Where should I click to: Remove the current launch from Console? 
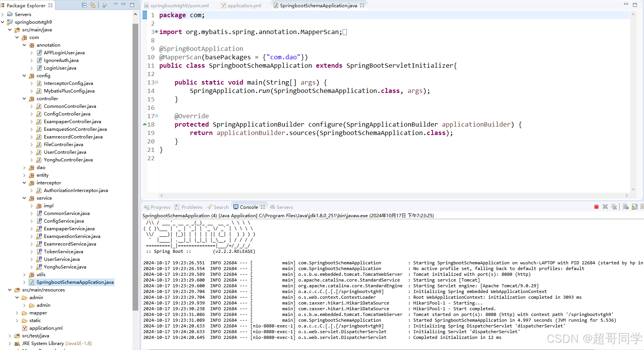pos(605,207)
